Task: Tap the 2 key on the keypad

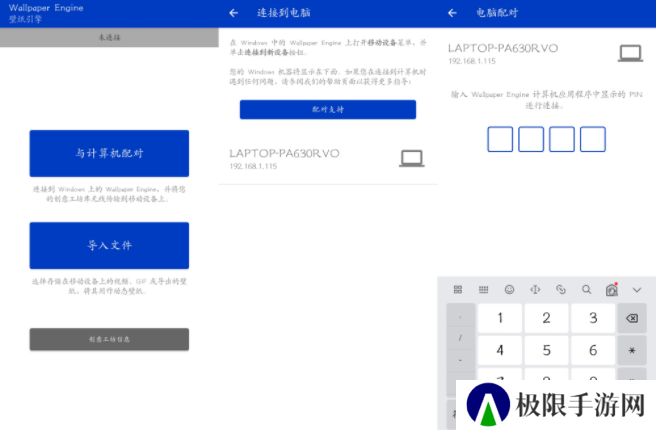Action: tap(546, 318)
